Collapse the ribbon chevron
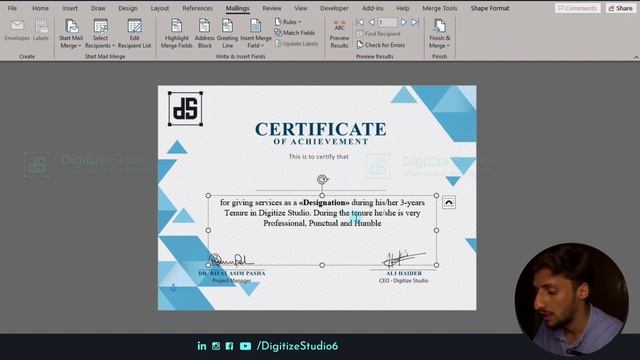Viewport: 640px width, 360px height. click(636, 58)
